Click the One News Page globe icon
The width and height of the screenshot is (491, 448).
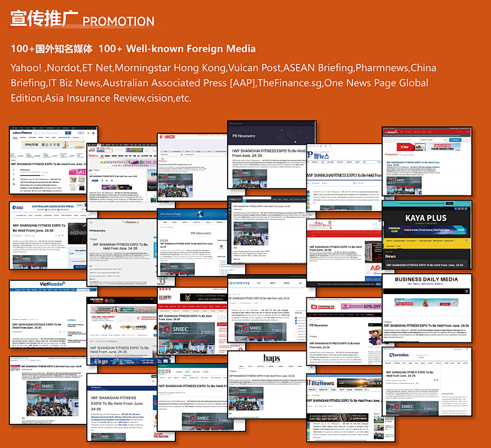tap(200, 214)
